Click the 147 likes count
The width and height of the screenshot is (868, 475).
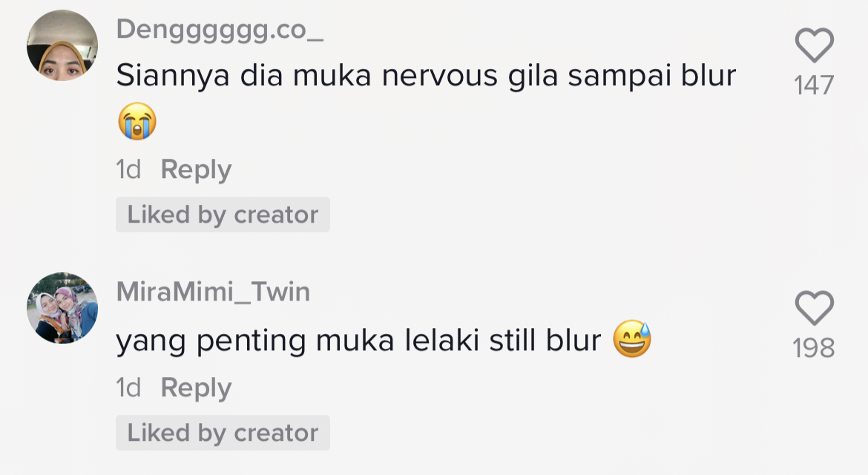pyautogui.click(x=814, y=86)
